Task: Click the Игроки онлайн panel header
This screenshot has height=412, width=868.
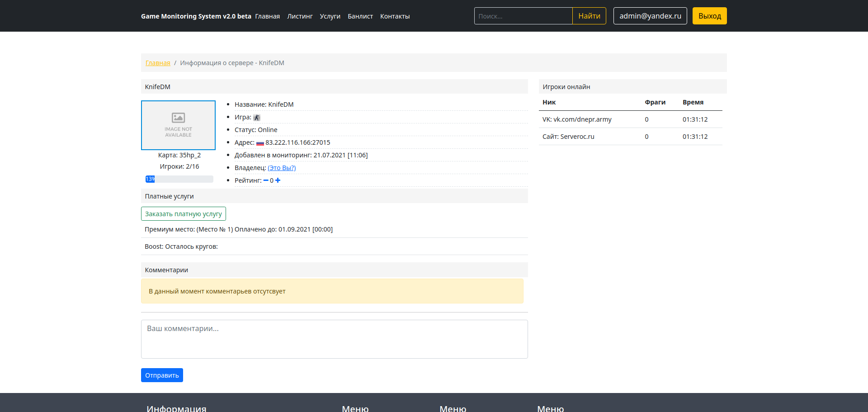Action: click(633, 86)
